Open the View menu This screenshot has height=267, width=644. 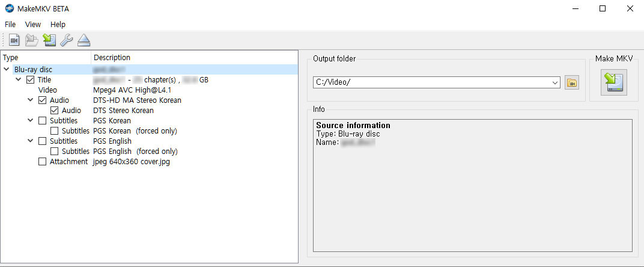click(x=33, y=24)
